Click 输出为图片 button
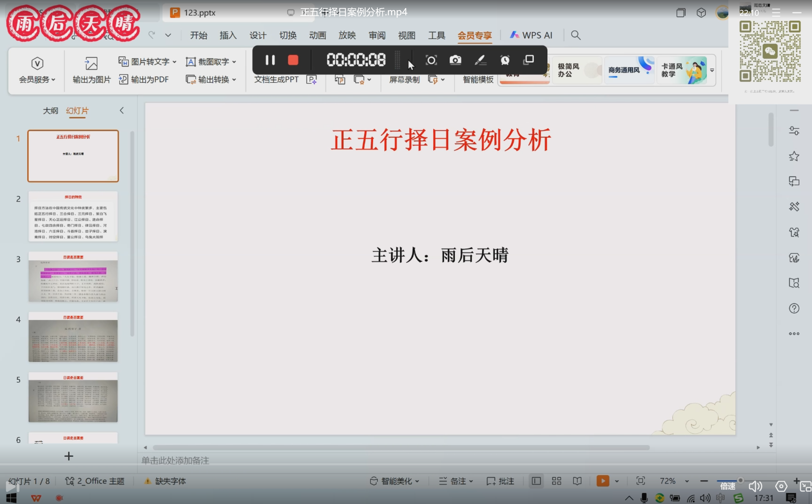This screenshot has height=504, width=812. (91, 70)
